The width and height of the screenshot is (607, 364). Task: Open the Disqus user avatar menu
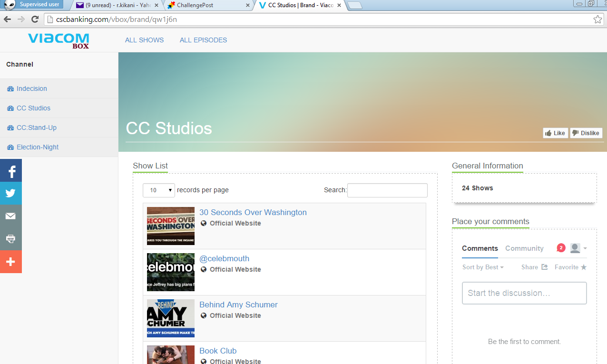[x=578, y=248]
